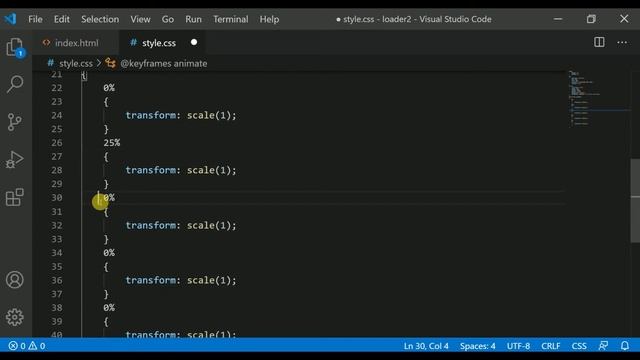The image size is (640, 360).
Task: Click line number 26 in gutter
Action: point(57,143)
